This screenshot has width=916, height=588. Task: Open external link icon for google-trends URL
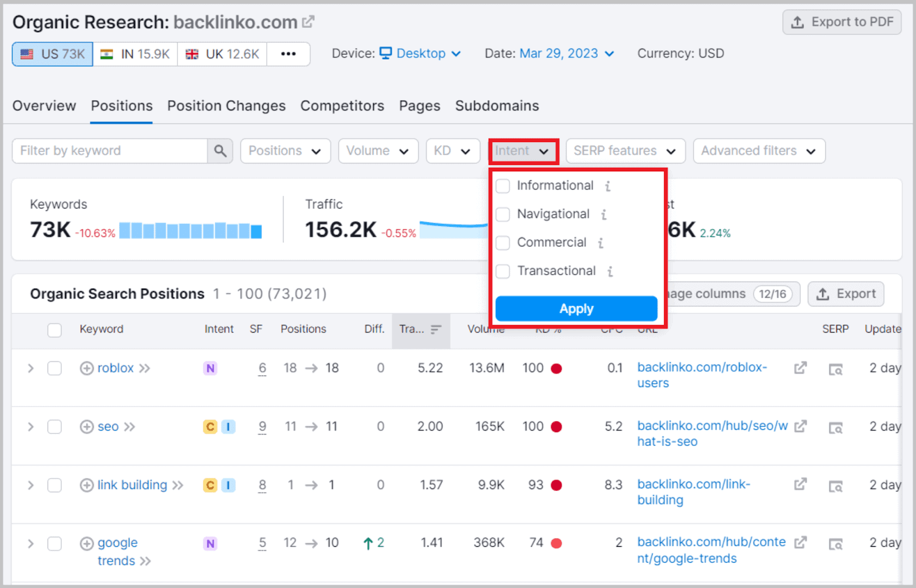pos(800,542)
